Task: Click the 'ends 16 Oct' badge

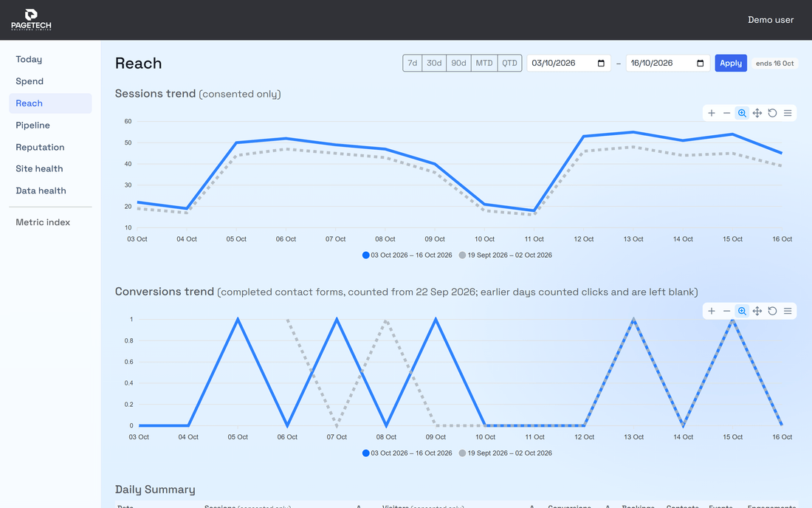Action: coord(774,63)
